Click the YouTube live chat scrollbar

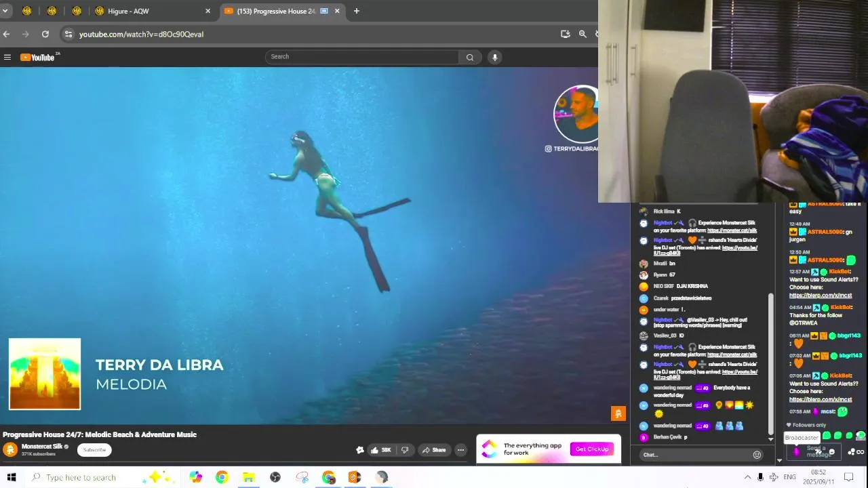coord(770,364)
